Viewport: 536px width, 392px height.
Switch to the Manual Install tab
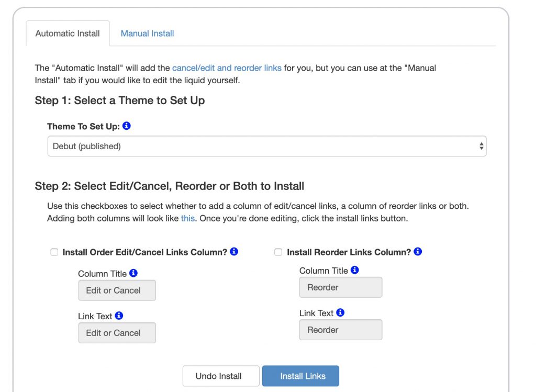point(147,33)
